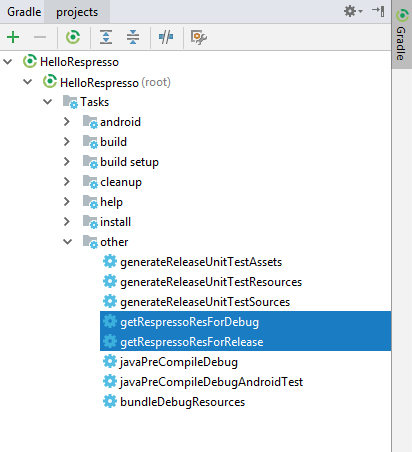The height and width of the screenshot is (452, 412).
Task: Click gear icon of generateReleaseUnitTestSources
Action: click(110, 301)
